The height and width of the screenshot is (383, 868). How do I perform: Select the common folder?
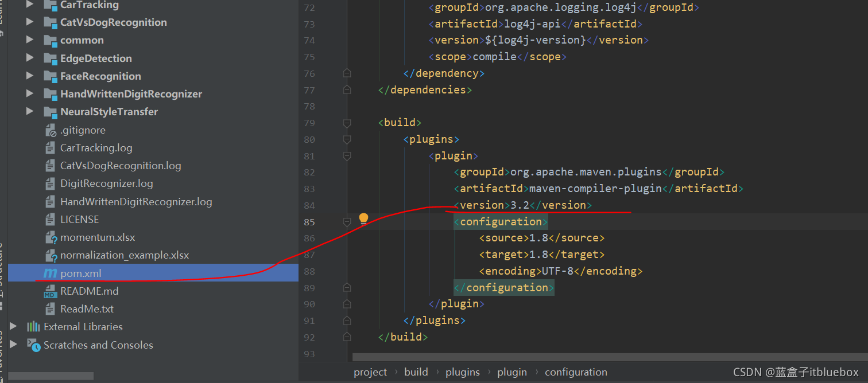[x=82, y=40]
